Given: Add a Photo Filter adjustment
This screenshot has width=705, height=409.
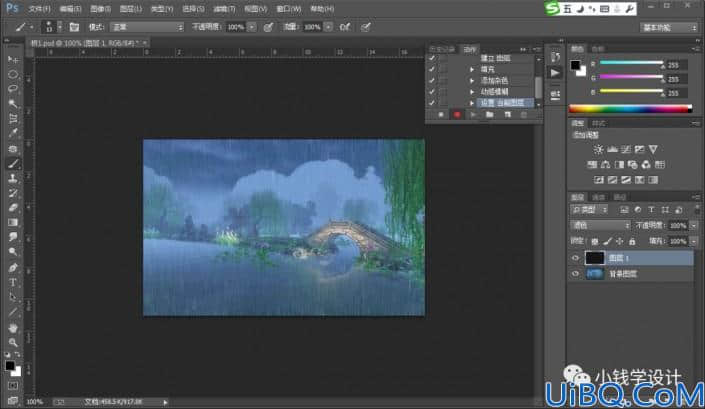Looking at the screenshot, I should [633, 164].
